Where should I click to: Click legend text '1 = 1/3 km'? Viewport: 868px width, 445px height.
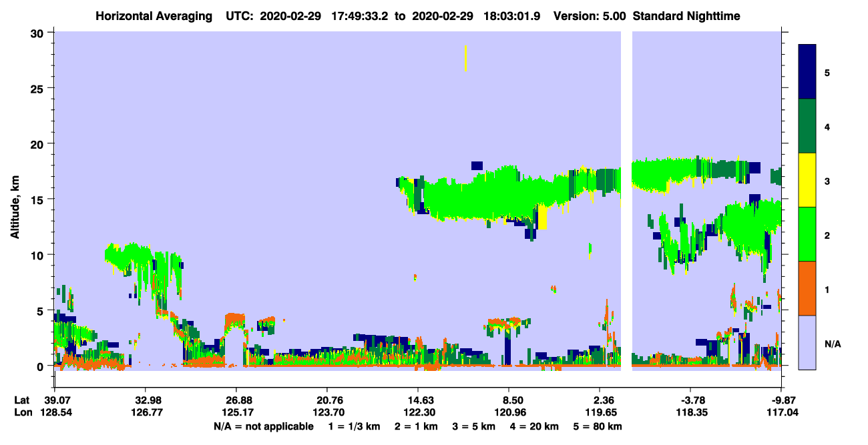(355, 426)
